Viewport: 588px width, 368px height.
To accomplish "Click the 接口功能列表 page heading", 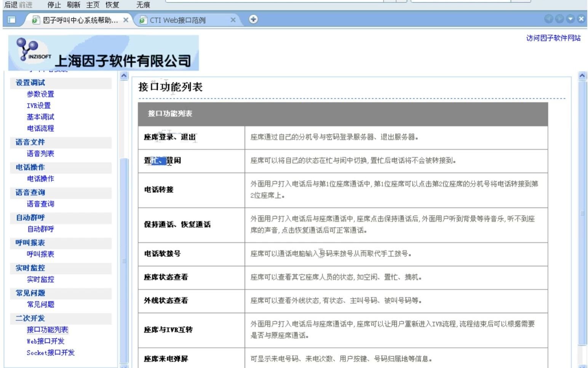I will tap(170, 87).
